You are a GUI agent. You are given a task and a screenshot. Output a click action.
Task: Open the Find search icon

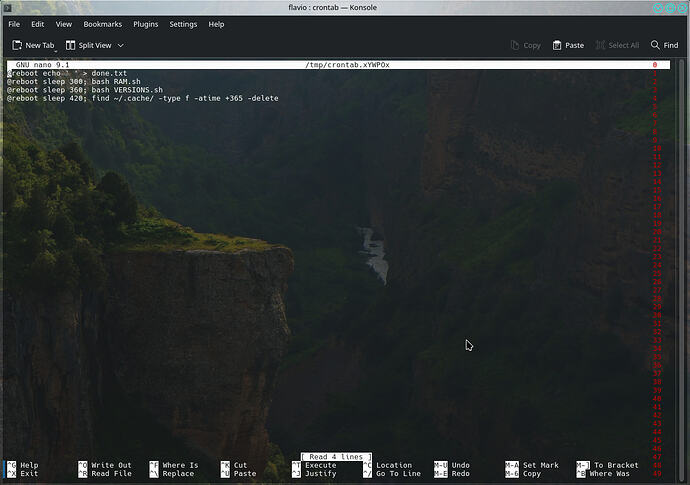tap(655, 45)
